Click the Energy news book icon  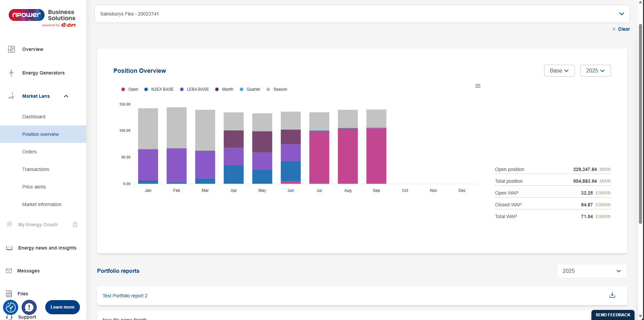9,248
